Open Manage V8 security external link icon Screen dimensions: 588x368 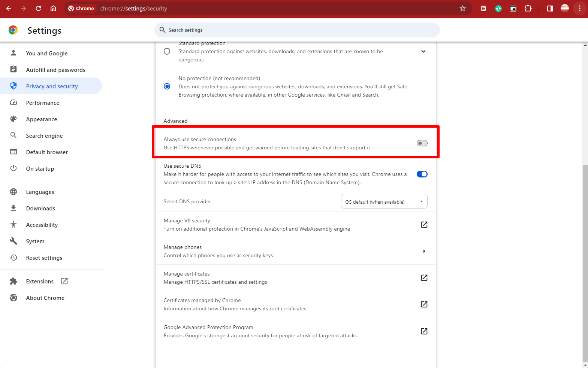[424, 225]
